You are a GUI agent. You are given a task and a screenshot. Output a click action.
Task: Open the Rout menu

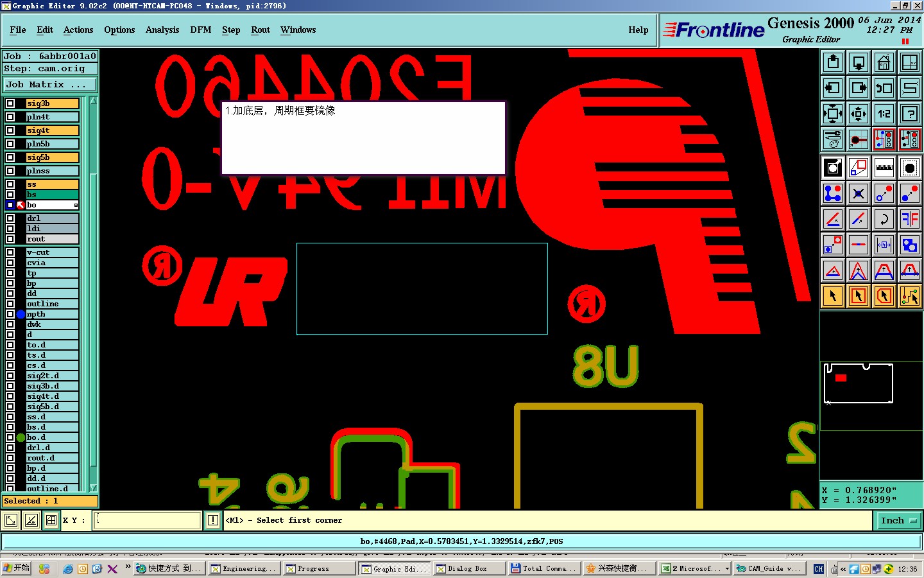(261, 30)
